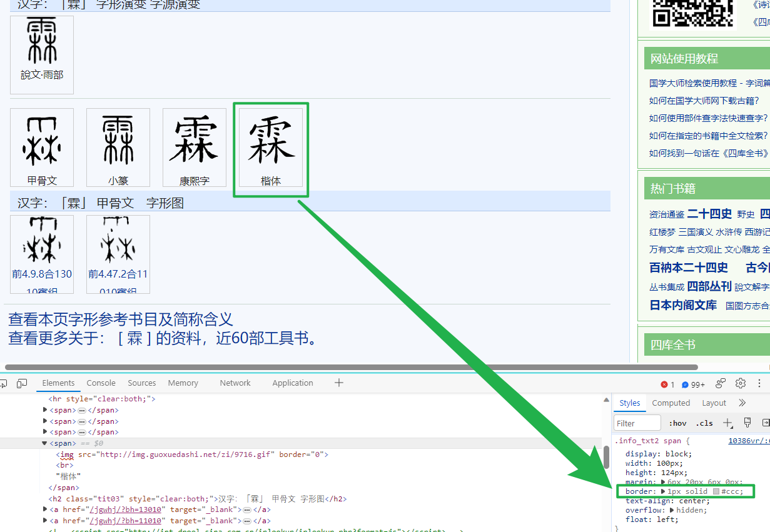
Task: Open the 三国演义 book link
Action: (x=696, y=232)
